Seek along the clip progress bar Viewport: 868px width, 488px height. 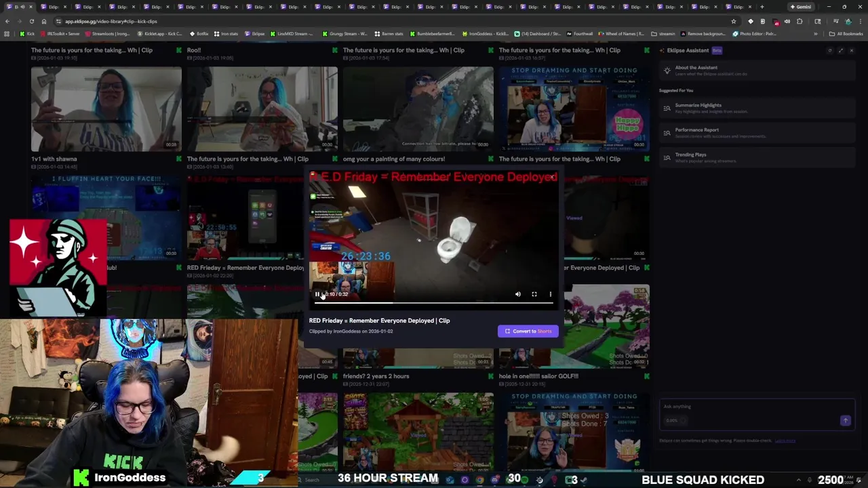[x=433, y=302]
